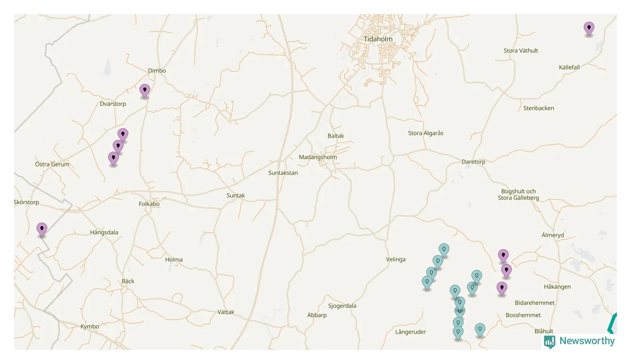Select the Baltak label
The image size is (631, 364).
coord(336,136)
